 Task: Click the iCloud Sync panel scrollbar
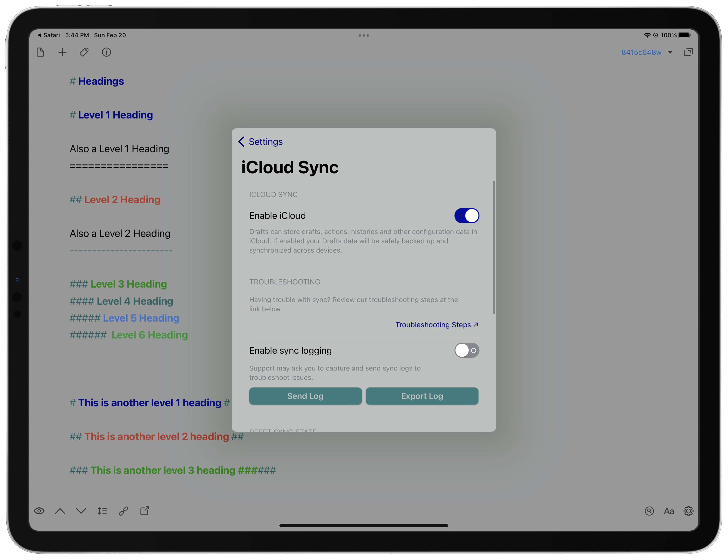click(x=494, y=247)
